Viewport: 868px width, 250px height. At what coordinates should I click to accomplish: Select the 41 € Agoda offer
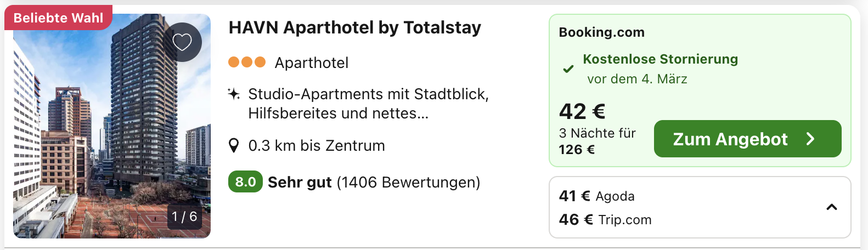[x=596, y=196]
